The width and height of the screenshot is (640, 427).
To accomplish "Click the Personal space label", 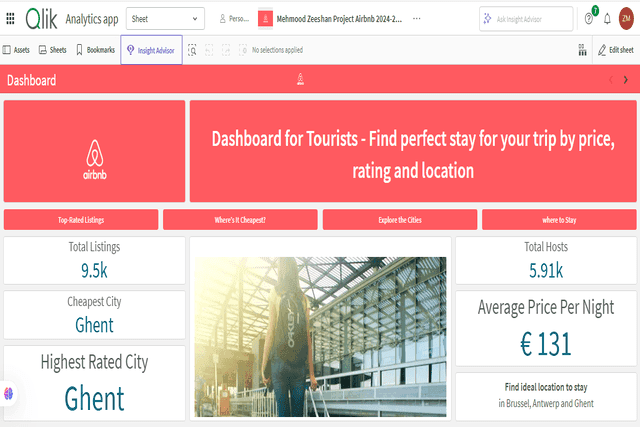I will click(234, 19).
